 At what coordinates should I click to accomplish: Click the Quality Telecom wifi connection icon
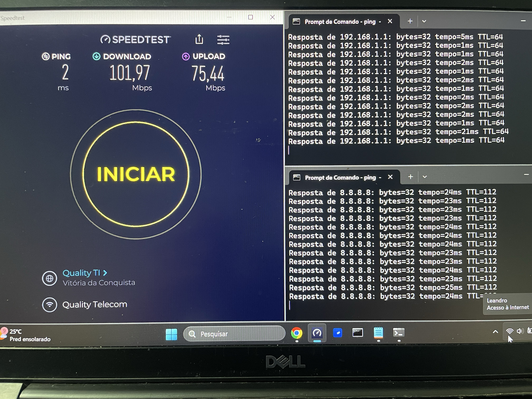[x=49, y=305]
